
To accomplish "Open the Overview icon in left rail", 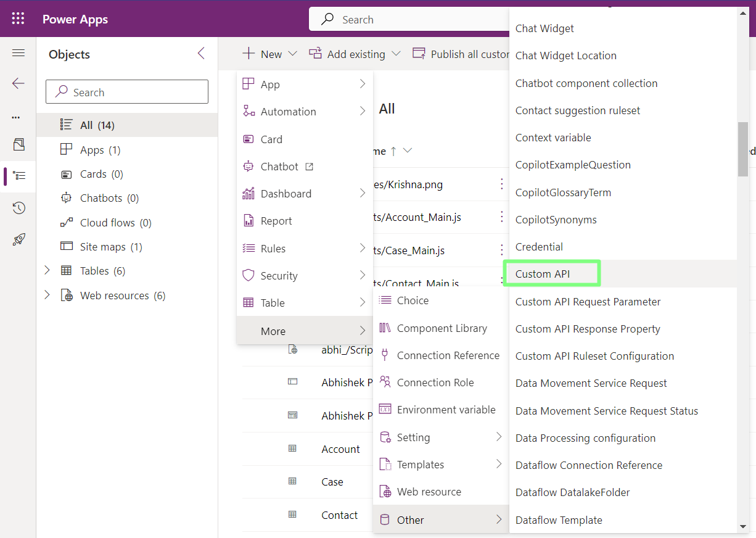I will (x=19, y=144).
